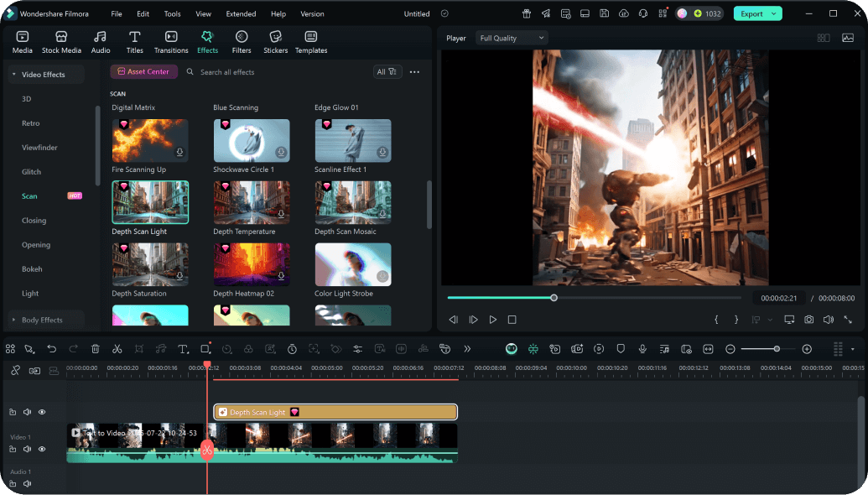The image size is (868, 495).
Task: Click the timeline zoom slider handle
Action: pyautogui.click(x=777, y=349)
